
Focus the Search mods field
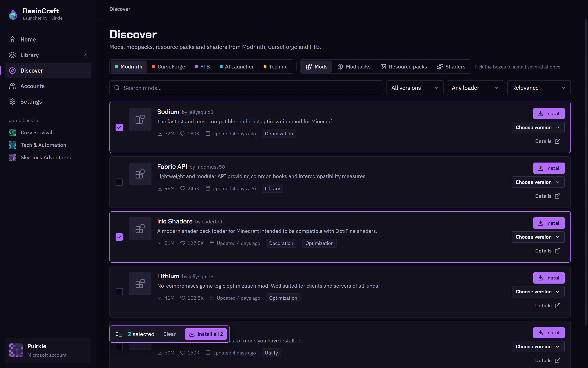[246, 88]
